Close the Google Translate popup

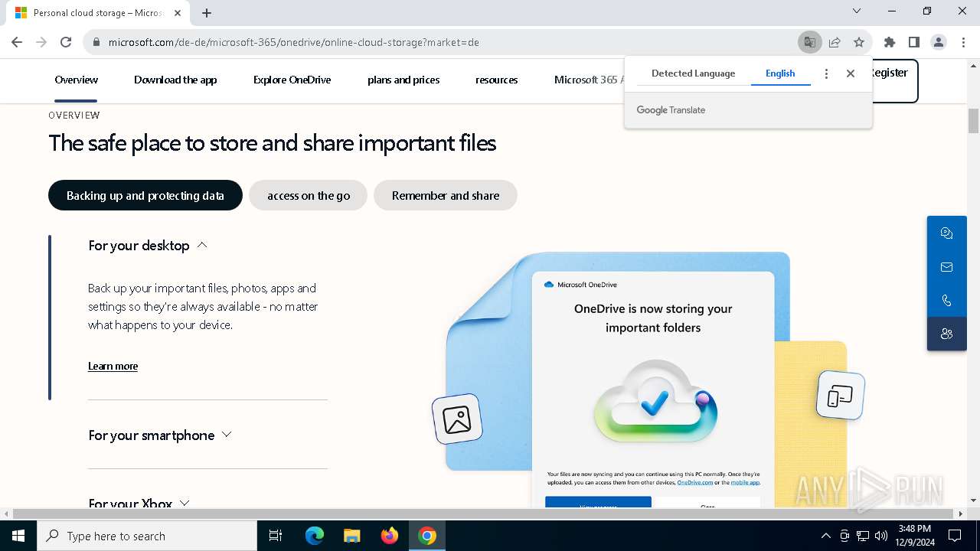[x=851, y=73]
